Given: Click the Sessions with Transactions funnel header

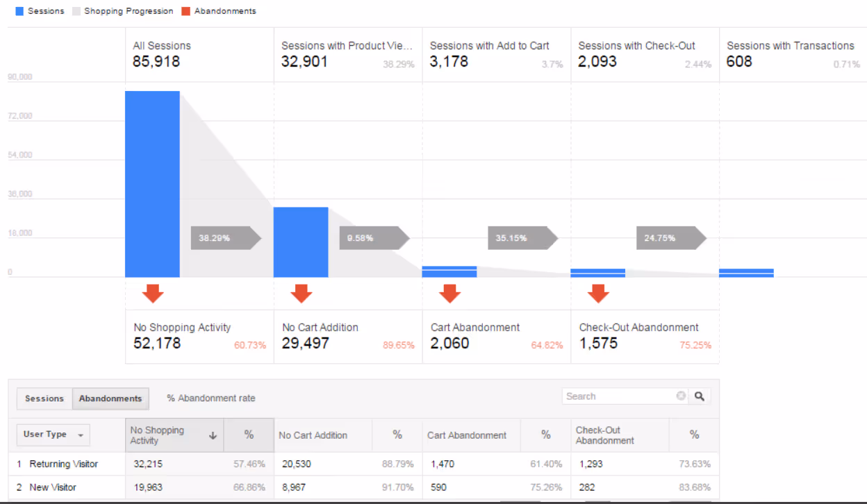Looking at the screenshot, I should click(x=790, y=46).
